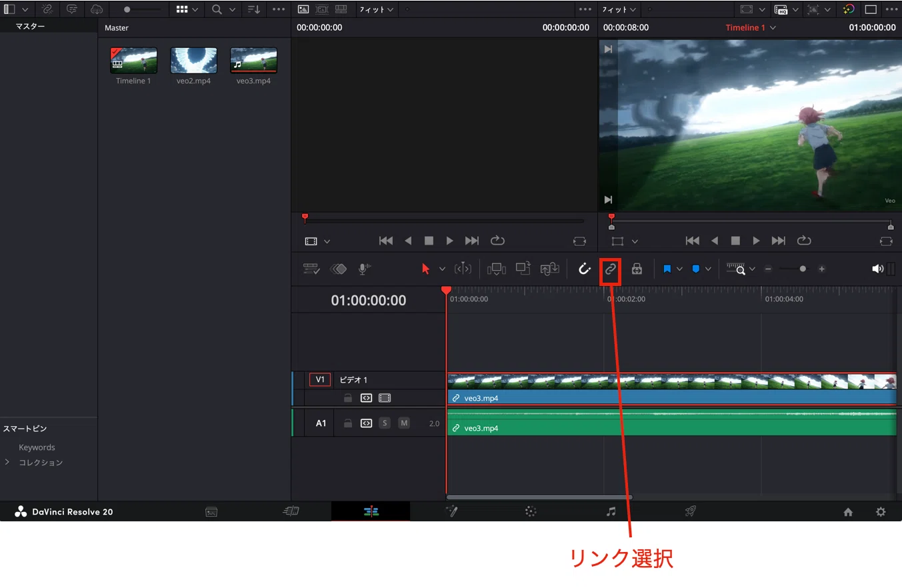Open the Timeline 1 thumbnail
Screen dimensions: 902x588
click(x=133, y=60)
